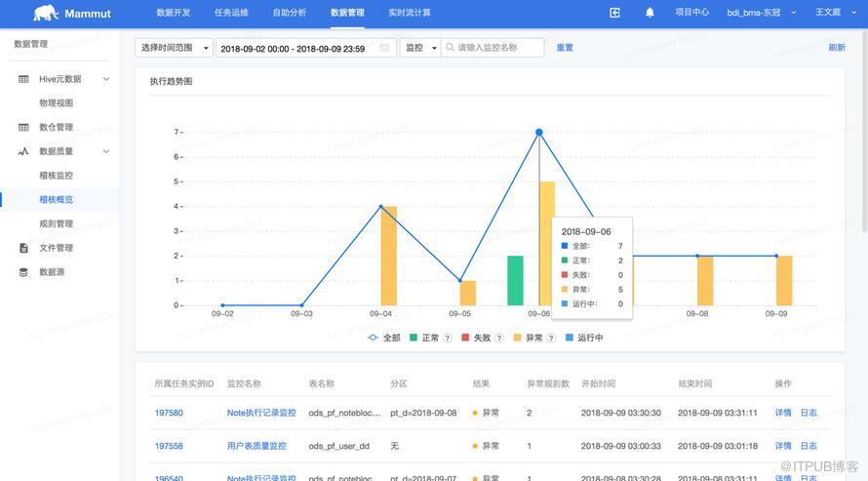Collapse the Hive元数据 section chevron
The height and width of the screenshot is (481, 868).
coord(105,79)
